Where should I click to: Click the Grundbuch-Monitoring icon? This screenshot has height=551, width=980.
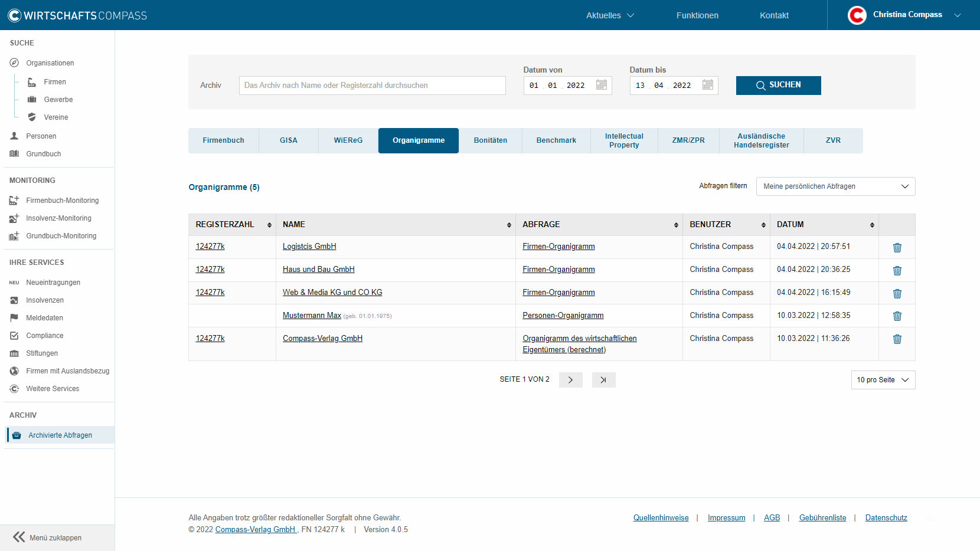click(14, 236)
